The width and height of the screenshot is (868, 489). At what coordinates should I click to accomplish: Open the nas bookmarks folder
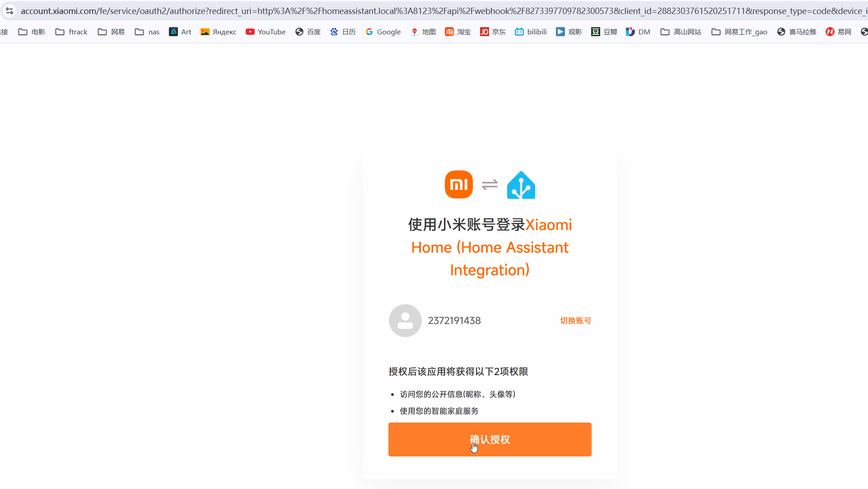pos(147,32)
